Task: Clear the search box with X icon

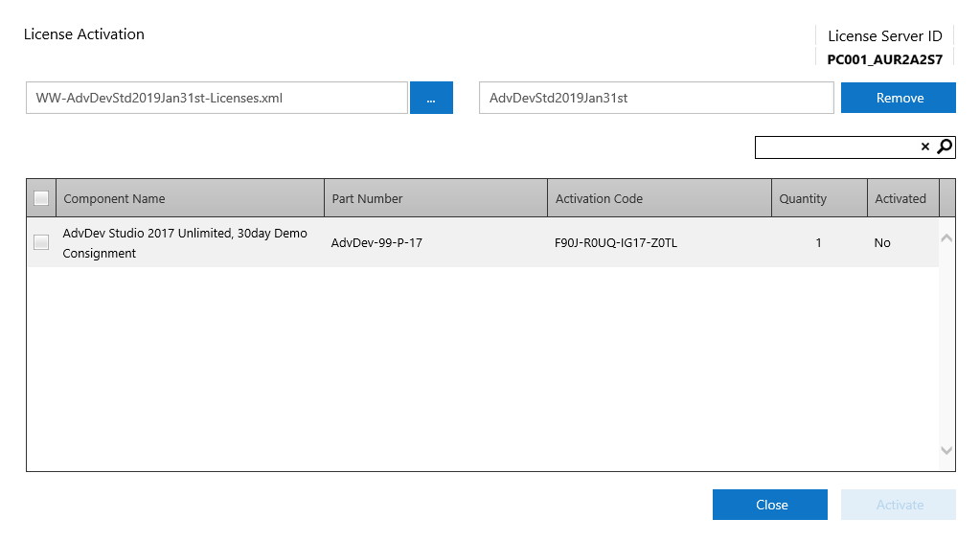Action: (x=925, y=147)
